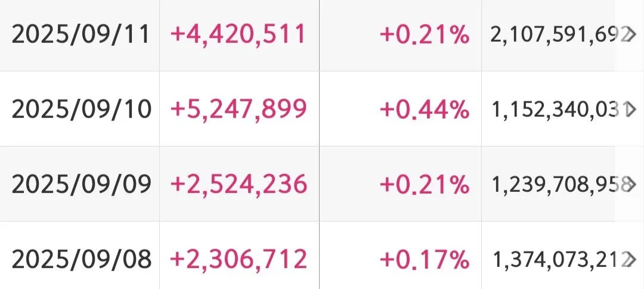Select the 2025/09/11 date cell

[82, 35]
